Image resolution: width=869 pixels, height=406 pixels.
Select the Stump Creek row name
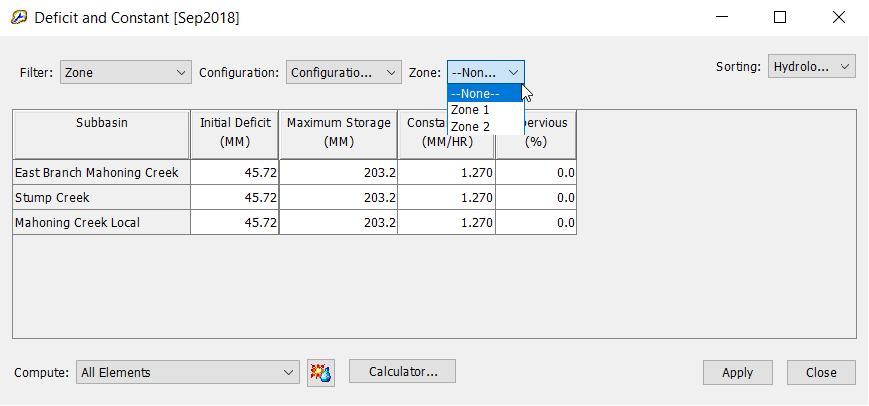pos(101,198)
